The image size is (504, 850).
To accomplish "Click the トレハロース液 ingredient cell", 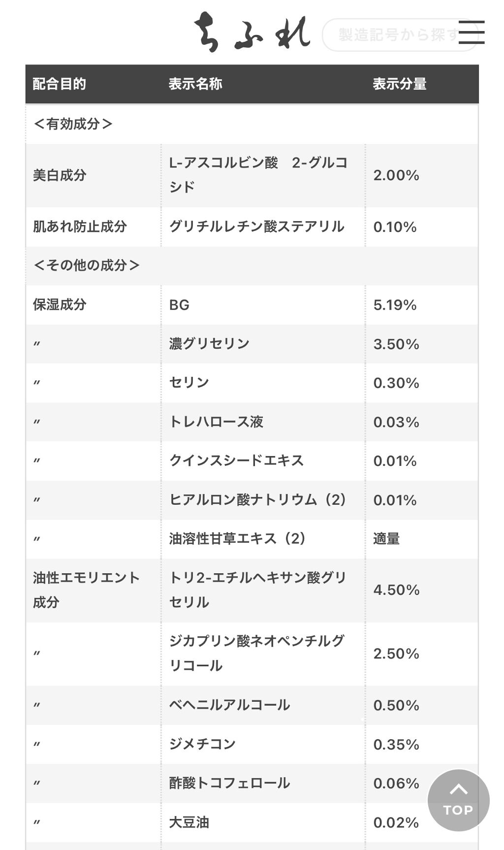I will pyautogui.click(x=216, y=422).
